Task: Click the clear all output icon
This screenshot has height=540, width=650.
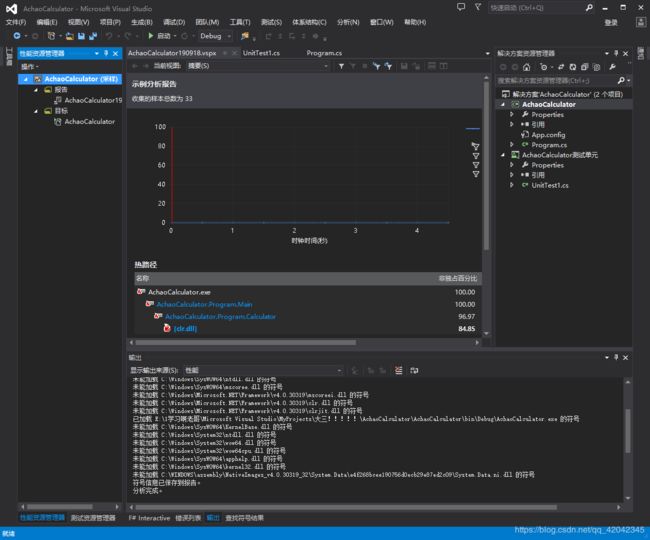Action: click(398, 370)
